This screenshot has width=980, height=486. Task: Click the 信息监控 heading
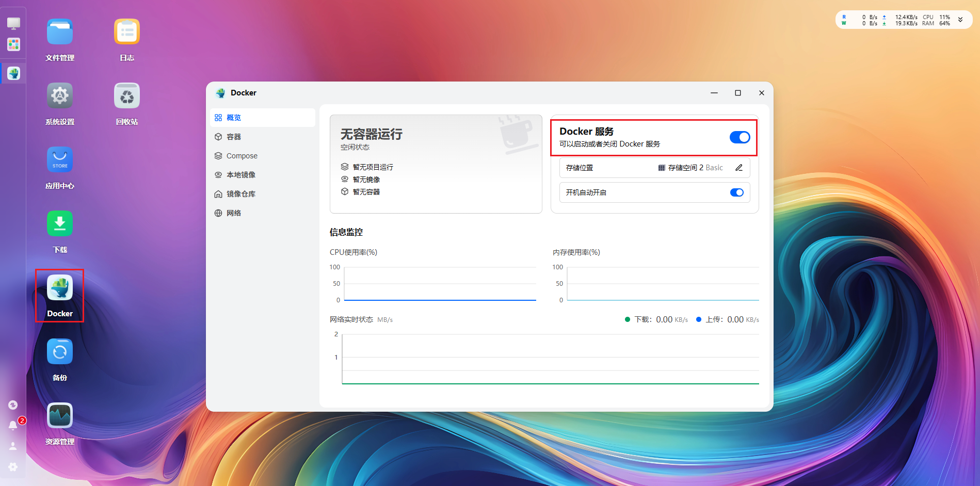[x=346, y=232]
